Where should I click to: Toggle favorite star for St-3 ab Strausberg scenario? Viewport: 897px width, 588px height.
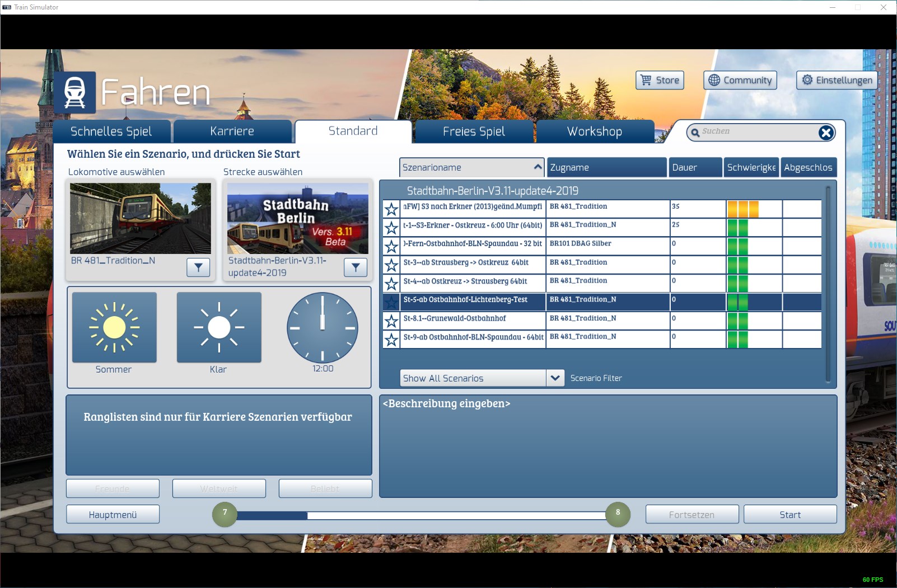pyautogui.click(x=391, y=265)
